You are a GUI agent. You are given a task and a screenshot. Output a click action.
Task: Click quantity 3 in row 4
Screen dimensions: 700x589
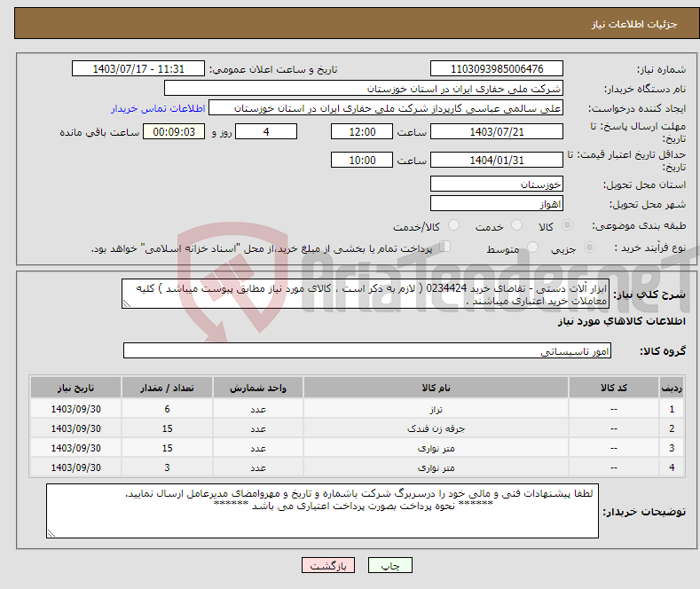[x=167, y=467]
